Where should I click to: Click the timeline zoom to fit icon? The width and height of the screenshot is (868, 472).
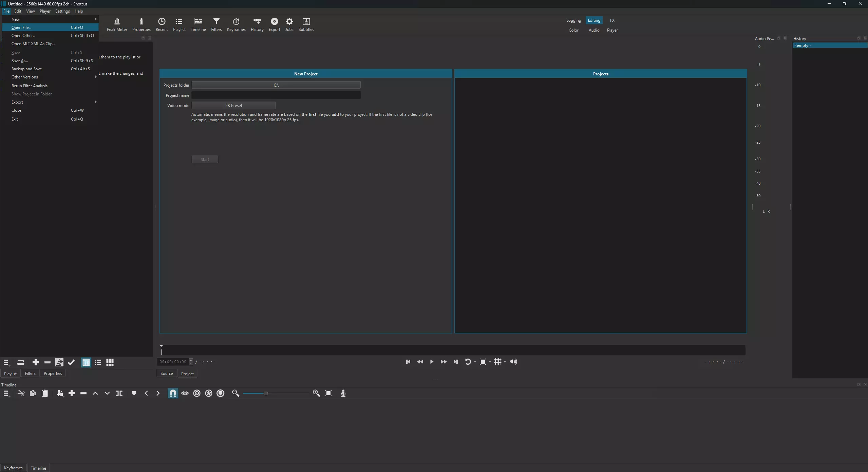pyautogui.click(x=328, y=393)
